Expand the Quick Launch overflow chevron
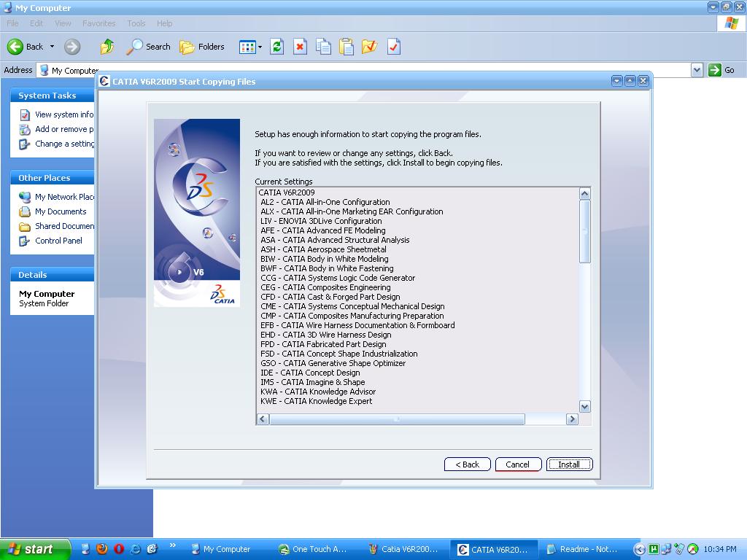Viewport: 747px width, 560px height. click(172, 545)
